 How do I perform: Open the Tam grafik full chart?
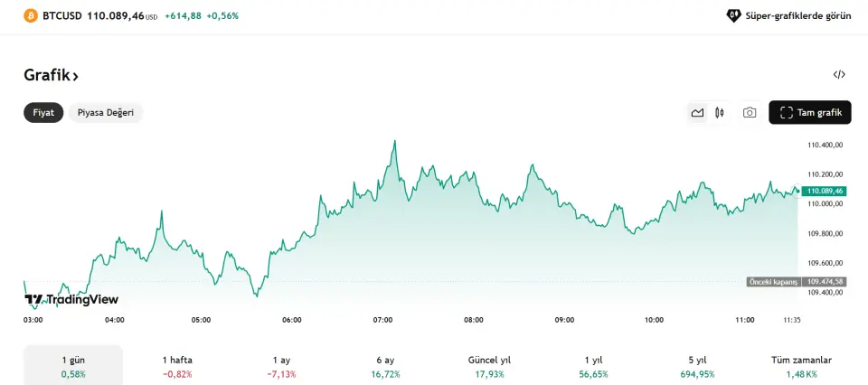tap(810, 113)
